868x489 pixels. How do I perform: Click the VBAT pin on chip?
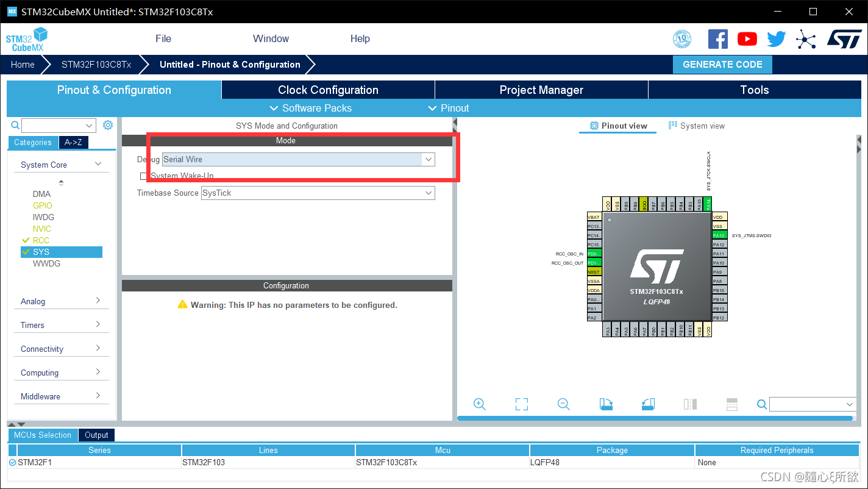click(x=594, y=217)
